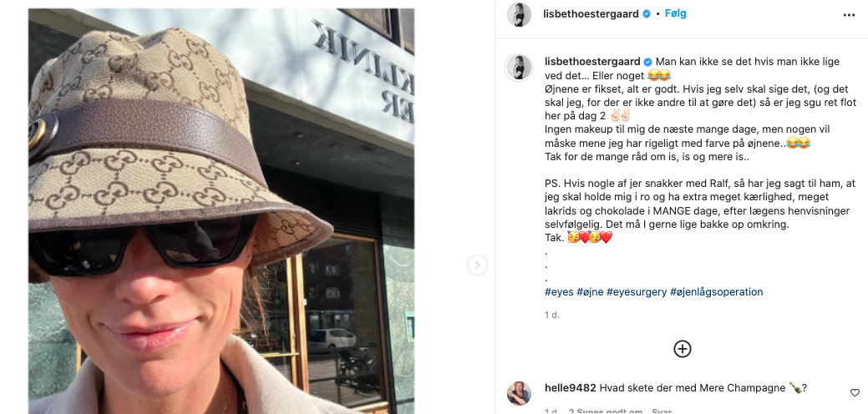Open helle9482's profile avatar
868x414 pixels.
pos(520,393)
